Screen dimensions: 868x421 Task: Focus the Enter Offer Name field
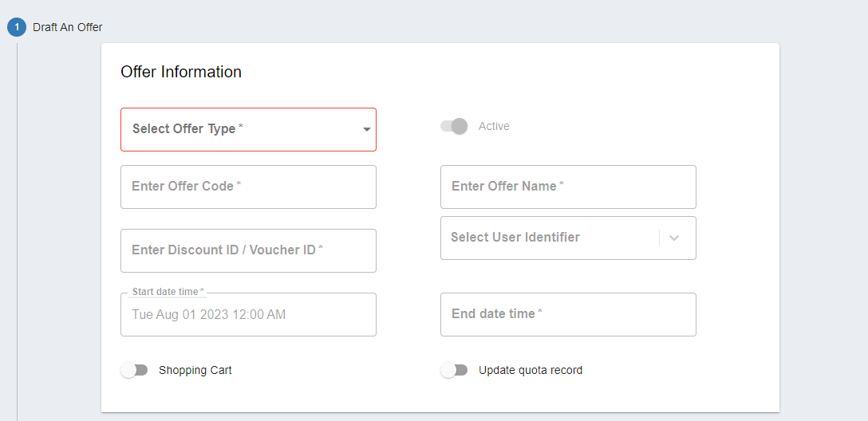pos(568,187)
